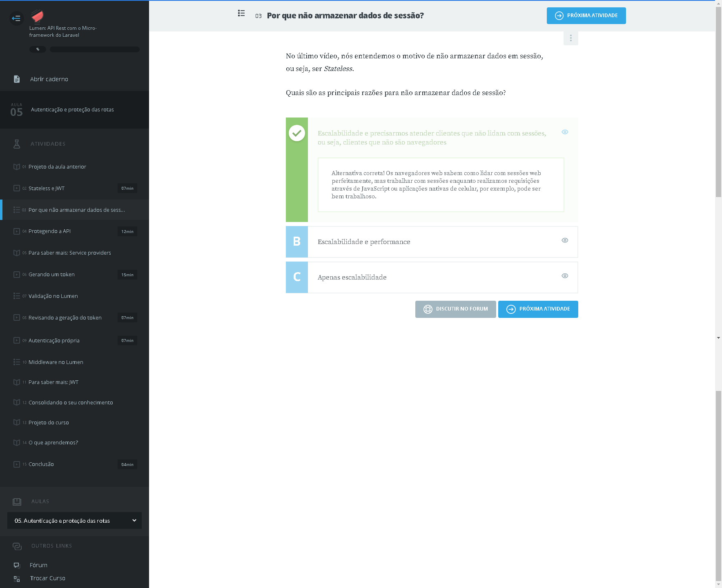Open the activity list icon beside title
This screenshot has height=588, width=722.
pos(241,13)
